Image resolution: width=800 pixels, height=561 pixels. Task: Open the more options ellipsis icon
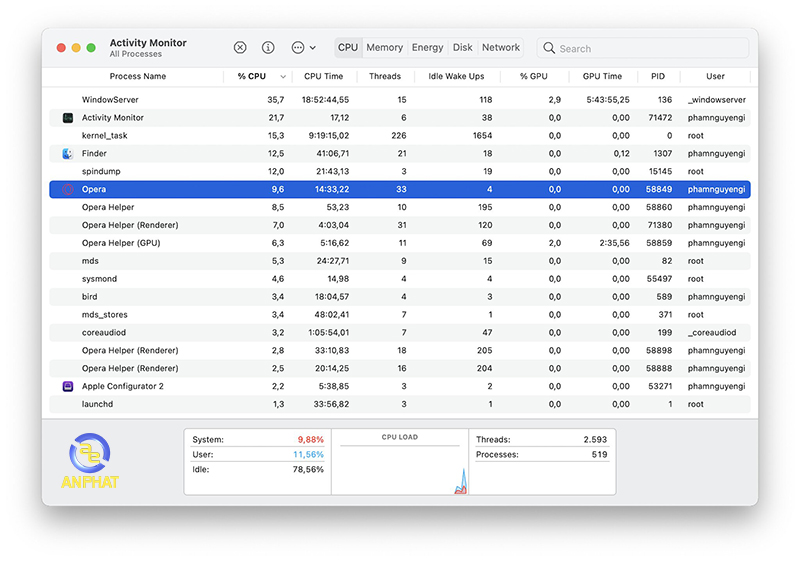pyautogui.click(x=297, y=48)
